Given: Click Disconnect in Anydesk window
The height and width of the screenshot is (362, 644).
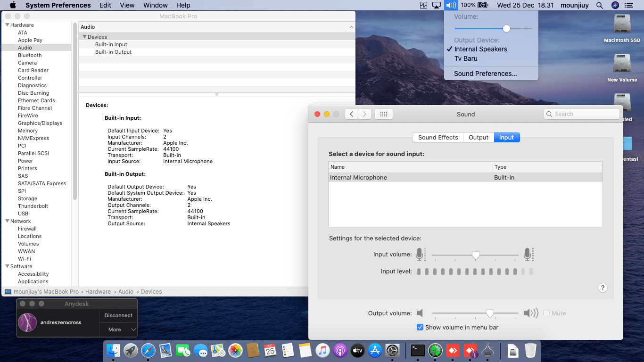Looking at the screenshot, I should pos(118,315).
